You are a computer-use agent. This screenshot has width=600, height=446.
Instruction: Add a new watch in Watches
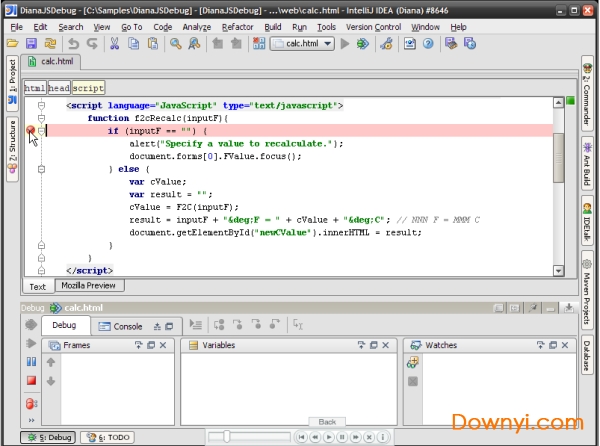[x=413, y=362]
